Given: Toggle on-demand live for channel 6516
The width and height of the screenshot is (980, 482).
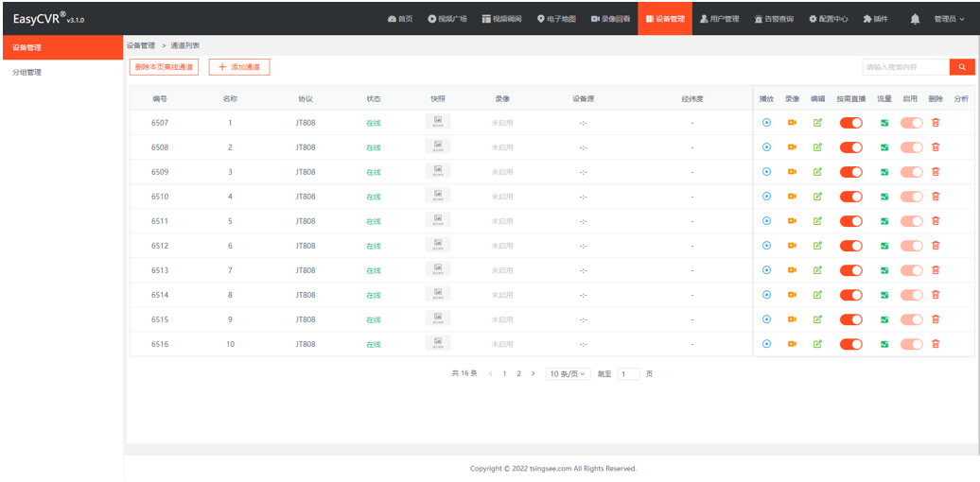Looking at the screenshot, I should 851,344.
